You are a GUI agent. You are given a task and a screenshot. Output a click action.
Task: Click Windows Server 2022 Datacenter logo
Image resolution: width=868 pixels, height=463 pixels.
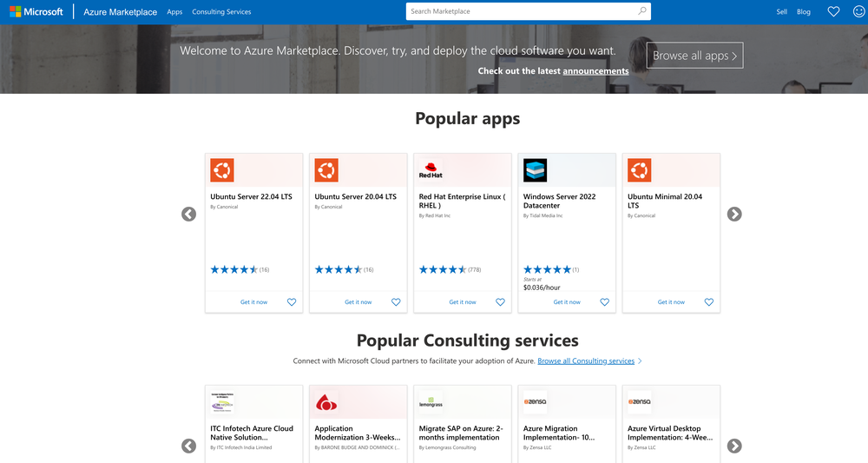click(535, 170)
